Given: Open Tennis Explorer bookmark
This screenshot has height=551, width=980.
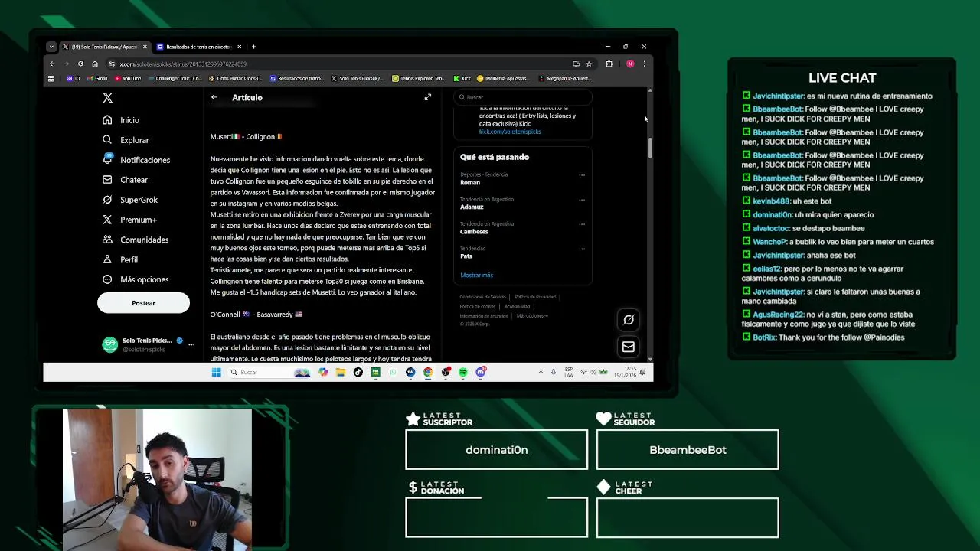Looking at the screenshot, I should point(418,78).
